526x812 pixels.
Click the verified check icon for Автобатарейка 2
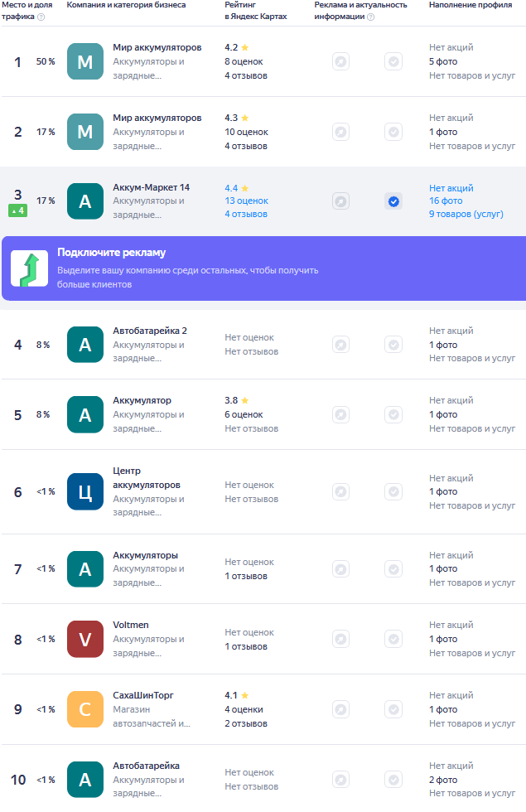coord(393,345)
